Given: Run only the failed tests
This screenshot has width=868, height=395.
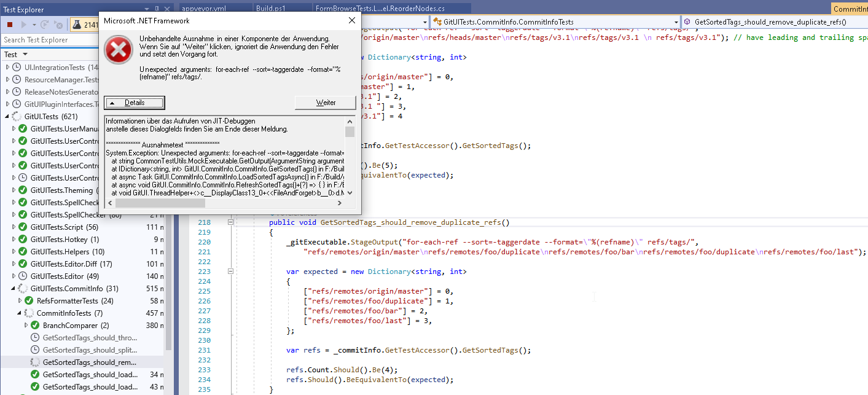Looking at the screenshot, I should [57, 25].
